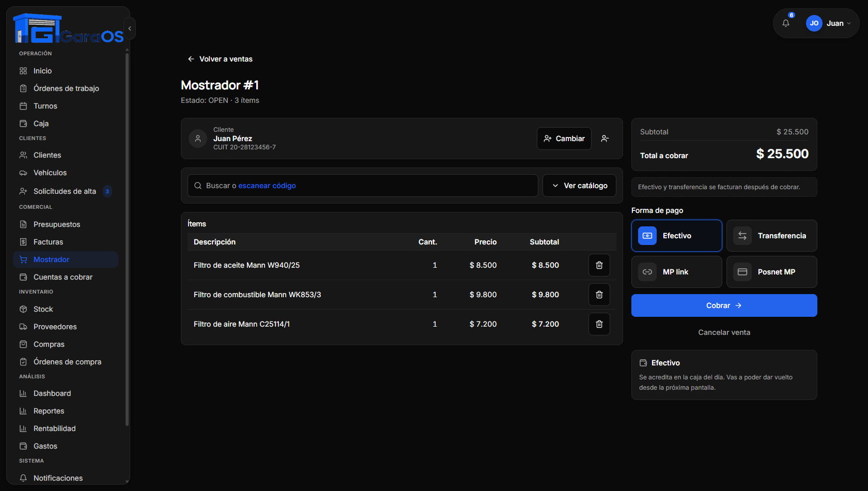Open Solicitudes de alta
868x491 pixels.
pyautogui.click(x=66, y=191)
